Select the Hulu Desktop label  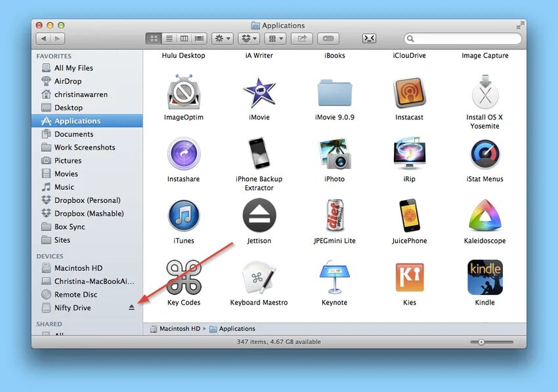click(184, 56)
